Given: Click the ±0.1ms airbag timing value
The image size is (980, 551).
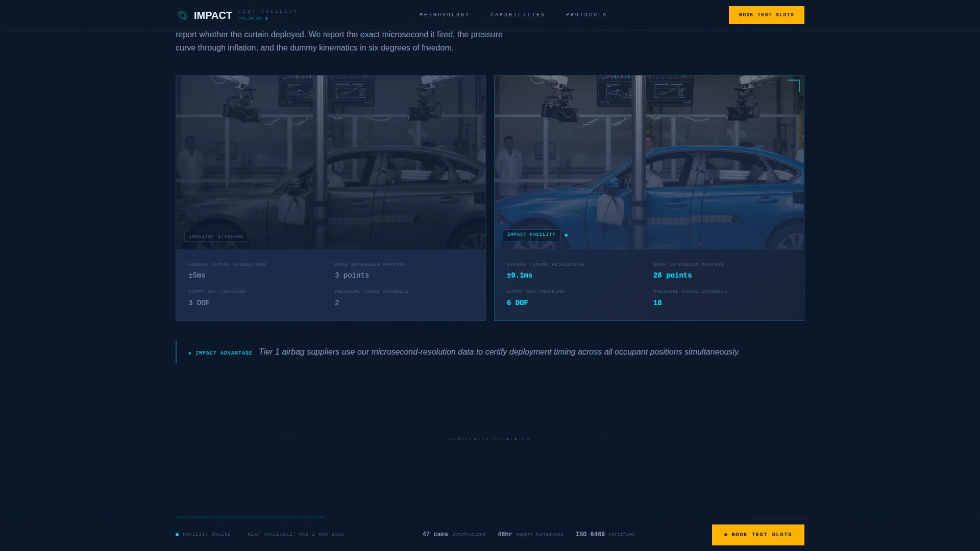Looking at the screenshot, I should click(x=520, y=275).
